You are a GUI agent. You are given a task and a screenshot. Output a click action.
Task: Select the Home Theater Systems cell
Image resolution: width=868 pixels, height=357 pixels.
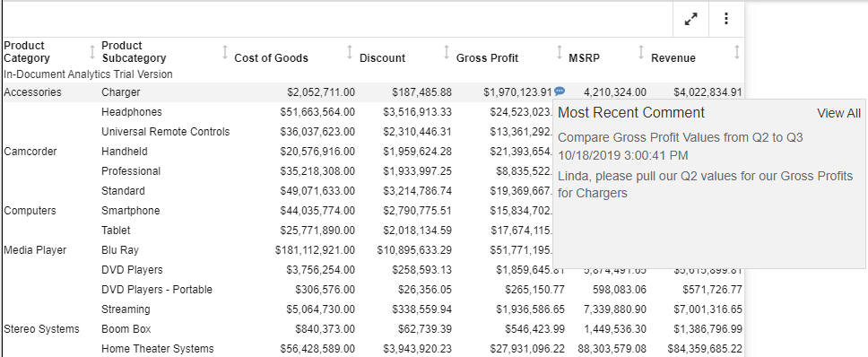(x=158, y=349)
